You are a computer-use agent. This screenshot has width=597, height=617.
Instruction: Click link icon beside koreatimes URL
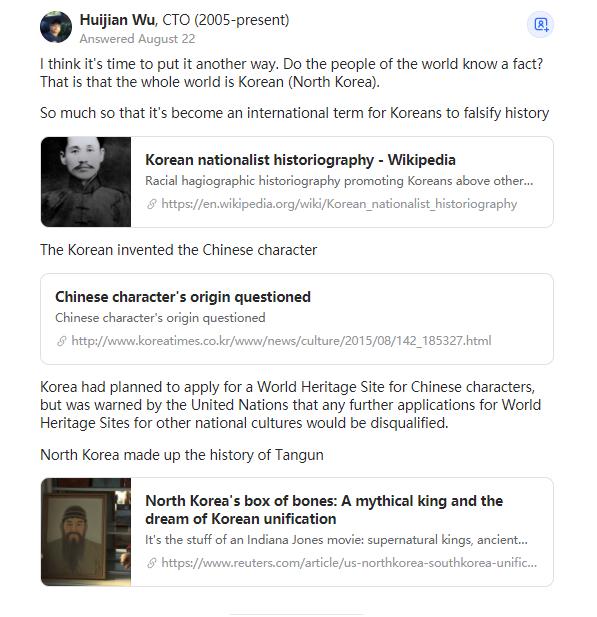[x=61, y=341]
